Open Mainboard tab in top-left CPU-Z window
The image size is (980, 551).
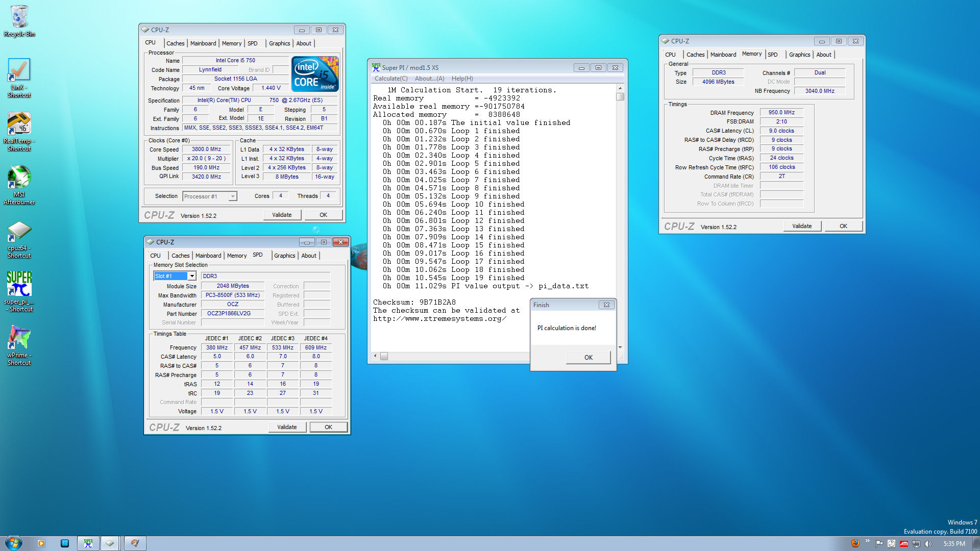tap(203, 43)
